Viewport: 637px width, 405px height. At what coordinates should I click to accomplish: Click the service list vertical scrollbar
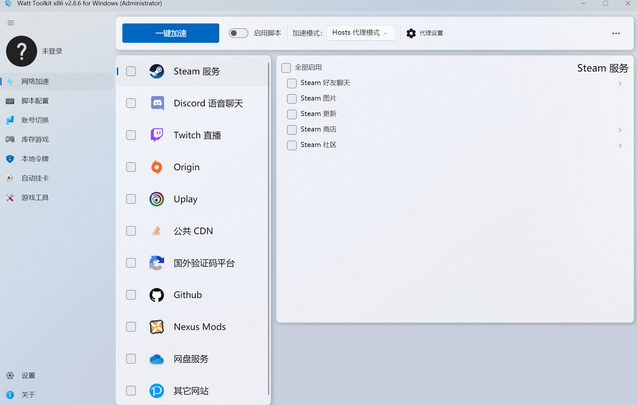coord(268,228)
